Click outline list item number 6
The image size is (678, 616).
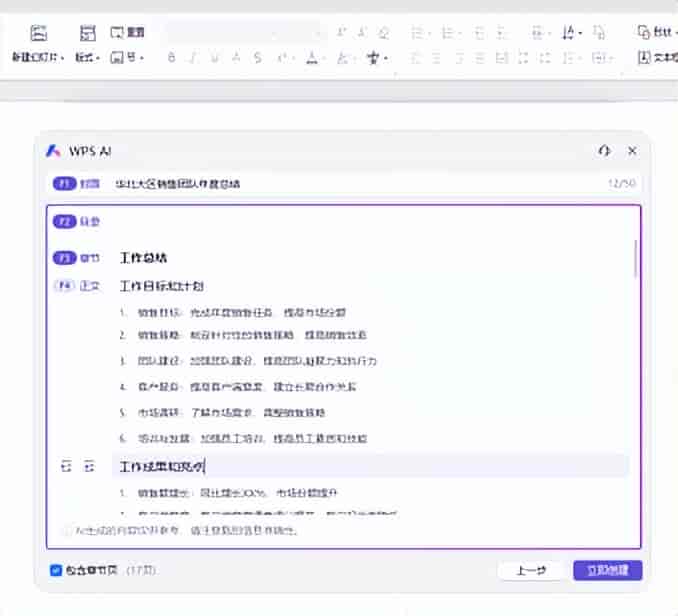pos(243,439)
